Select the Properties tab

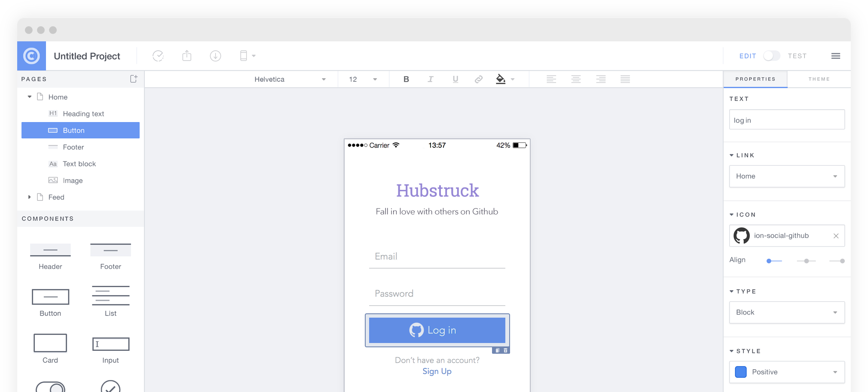click(x=755, y=79)
